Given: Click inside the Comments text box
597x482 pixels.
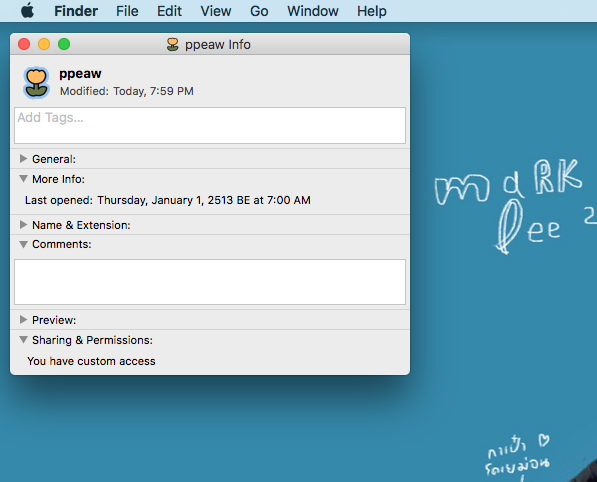Looking at the screenshot, I should [210, 282].
